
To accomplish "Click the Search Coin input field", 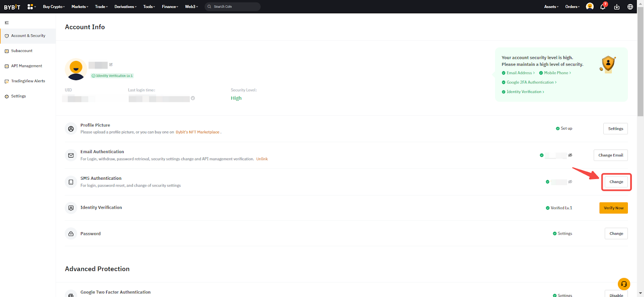I will pyautogui.click(x=233, y=7).
